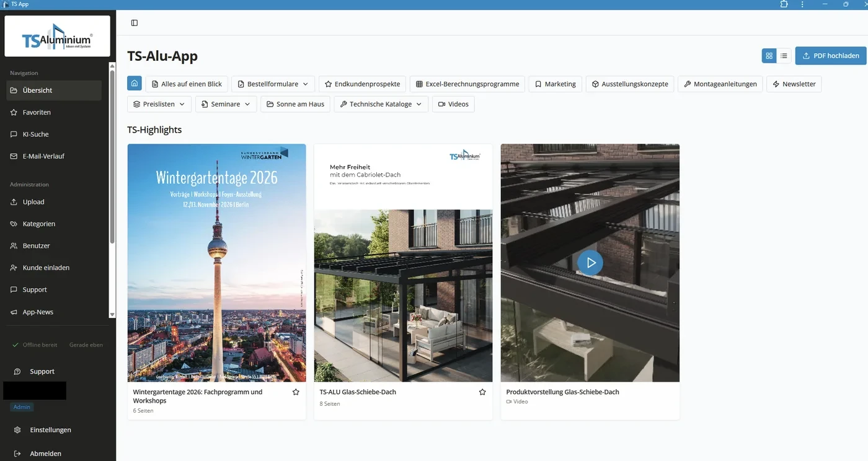The width and height of the screenshot is (868, 461).
Task: Open Benutzer management
Action: 54,246
